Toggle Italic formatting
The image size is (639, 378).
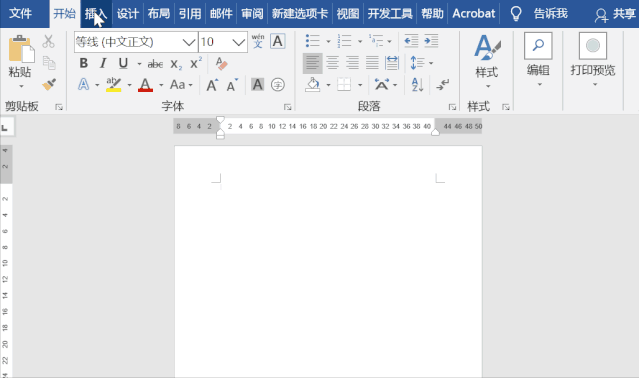(103, 63)
